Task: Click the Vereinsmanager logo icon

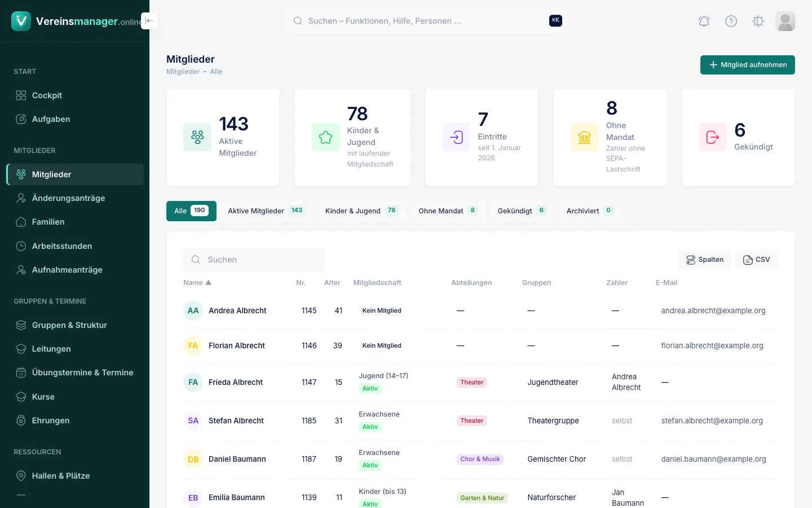Action: pos(21,21)
